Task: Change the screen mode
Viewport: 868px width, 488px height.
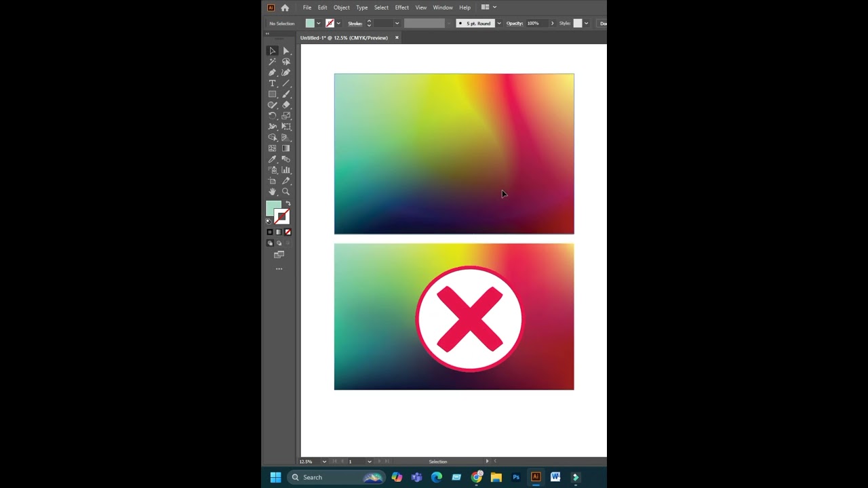Action: coord(279,255)
